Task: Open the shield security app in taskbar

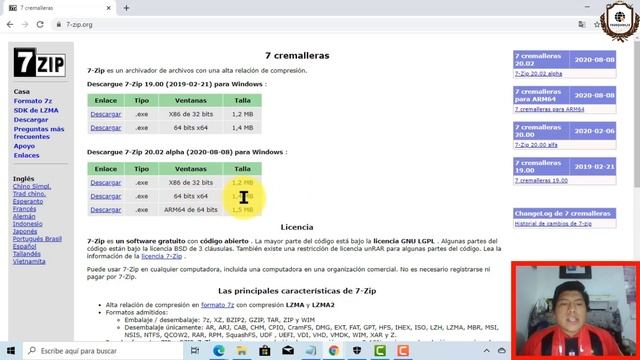Action: pyautogui.click(x=357, y=351)
